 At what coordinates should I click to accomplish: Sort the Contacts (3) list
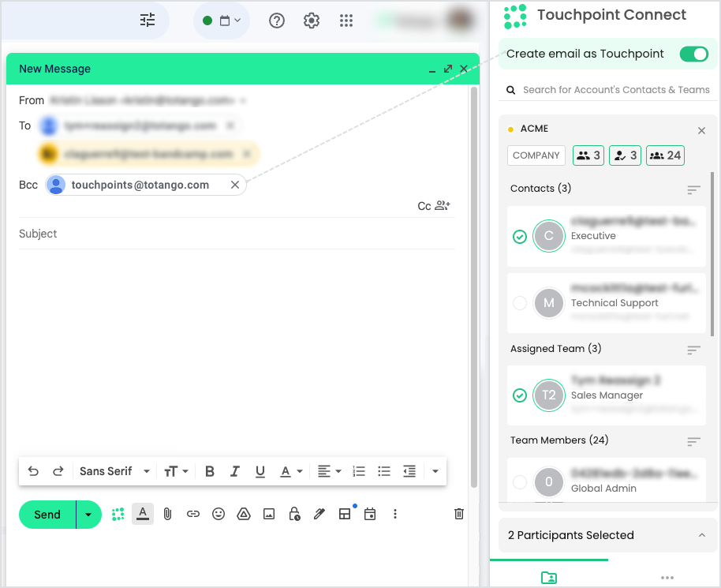click(x=694, y=189)
